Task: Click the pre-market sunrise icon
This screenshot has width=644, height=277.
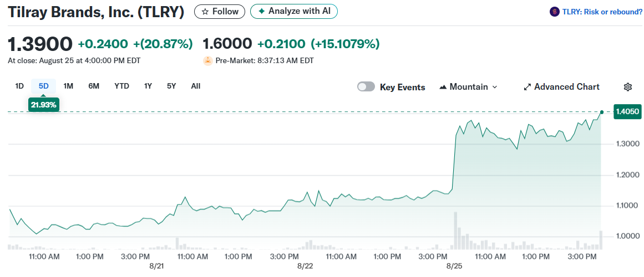Action: (x=208, y=61)
